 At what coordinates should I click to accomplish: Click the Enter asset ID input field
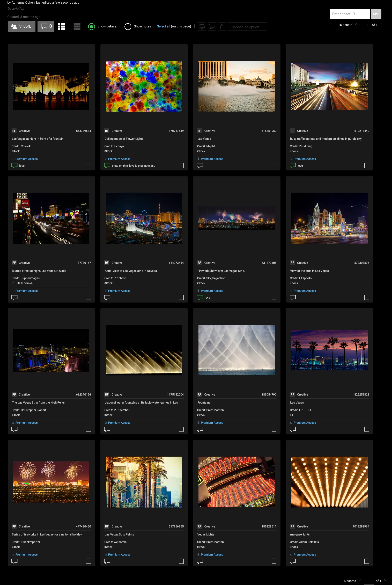350,14
